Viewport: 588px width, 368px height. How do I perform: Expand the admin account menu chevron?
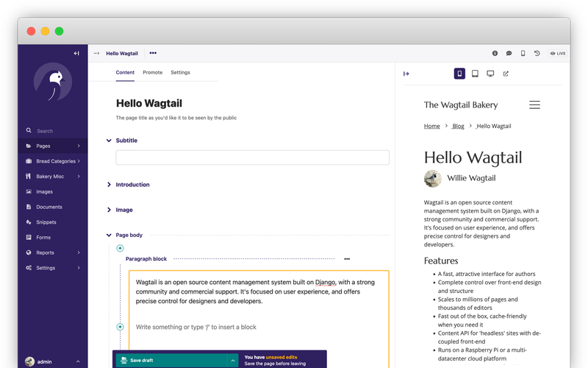point(78,361)
